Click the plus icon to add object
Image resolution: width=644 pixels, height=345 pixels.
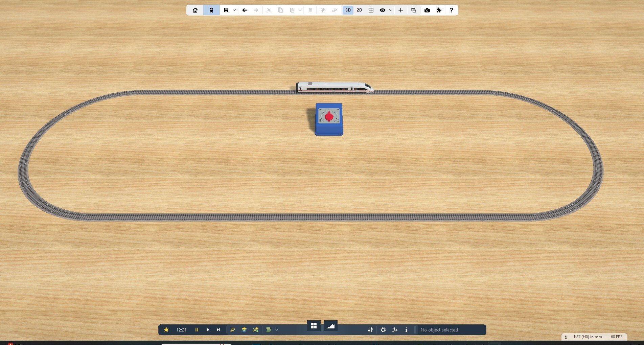coord(401,10)
